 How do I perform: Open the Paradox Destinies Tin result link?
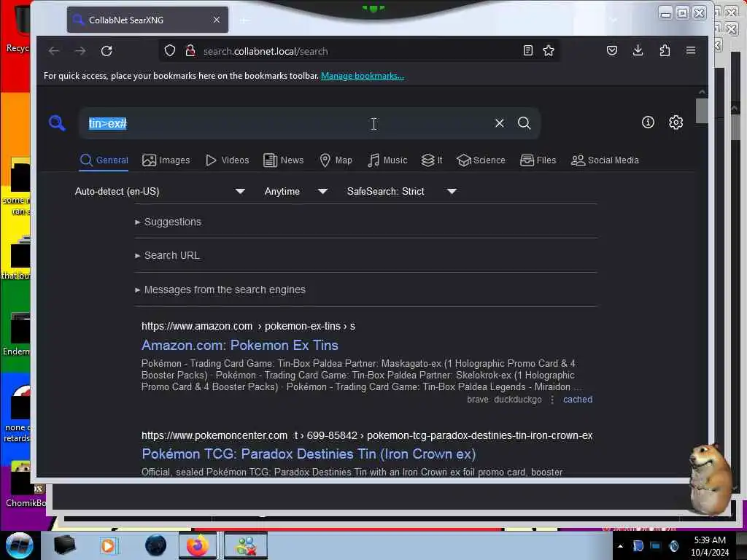point(309,454)
